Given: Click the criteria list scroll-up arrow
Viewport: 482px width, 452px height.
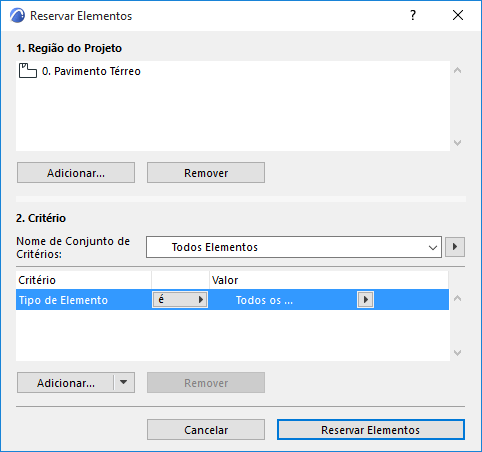Looking at the screenshot, I should pos(458,298).
